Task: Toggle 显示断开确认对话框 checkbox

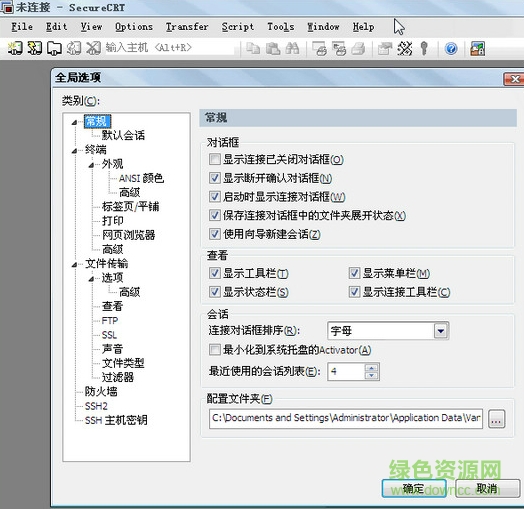Action: tap(215, 178)
